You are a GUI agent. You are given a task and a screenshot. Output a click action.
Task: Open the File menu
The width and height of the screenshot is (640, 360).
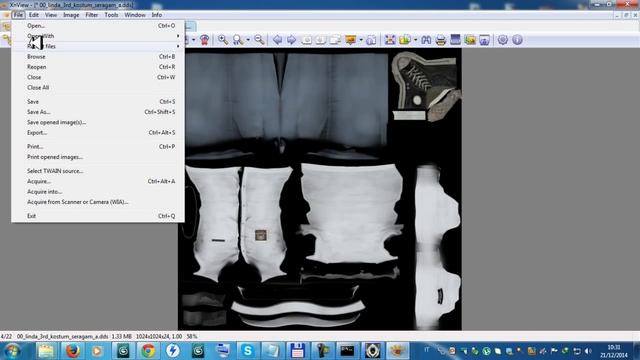pyautogui.click(x=18, y=15)
